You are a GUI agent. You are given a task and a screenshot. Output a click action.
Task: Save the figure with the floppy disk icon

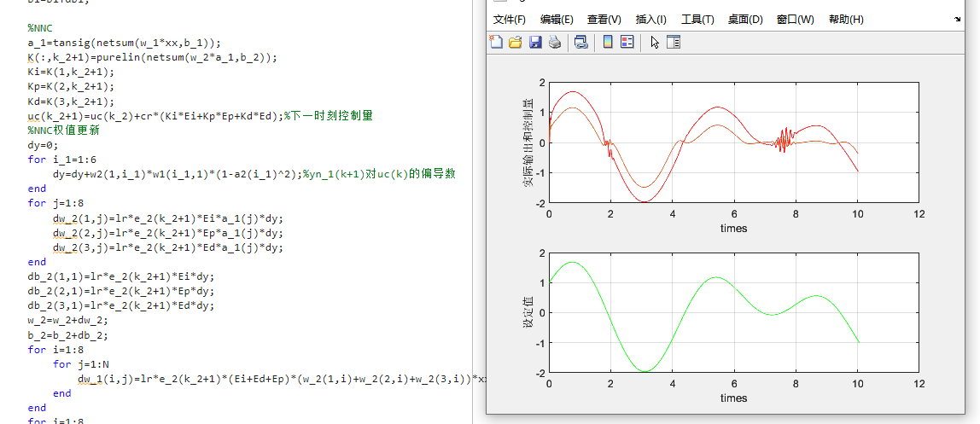coord(535,42)
